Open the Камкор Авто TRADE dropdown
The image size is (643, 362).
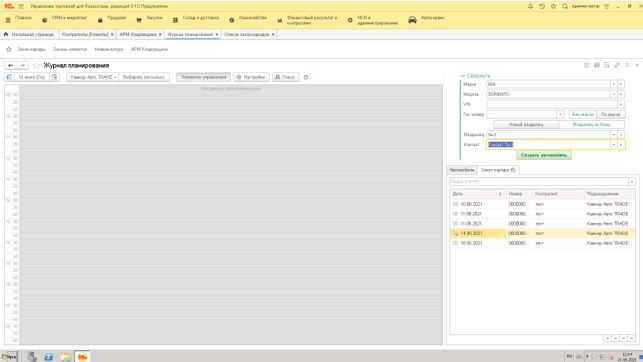click(x=93, y=77)
